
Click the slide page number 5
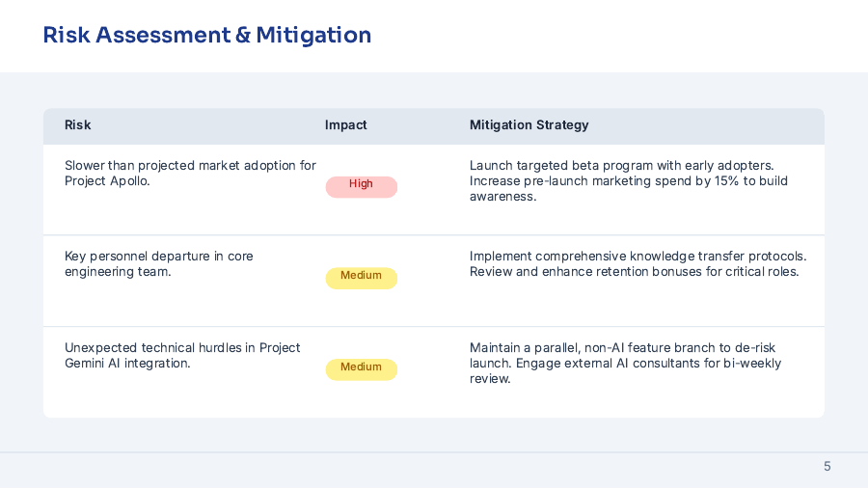tap(827, 467)
